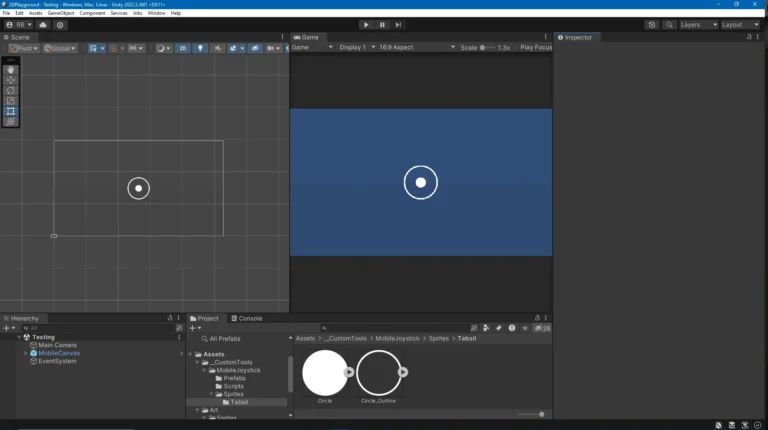Click Project create plus button
This screenshot has height=430, width=768.
pos(195,328)
